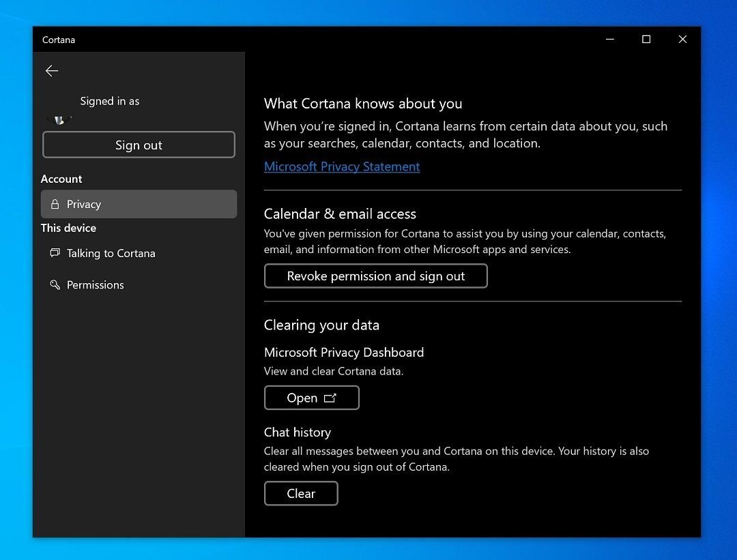Click the chat bubble icon for Talking to Cortana

[55, 253]
